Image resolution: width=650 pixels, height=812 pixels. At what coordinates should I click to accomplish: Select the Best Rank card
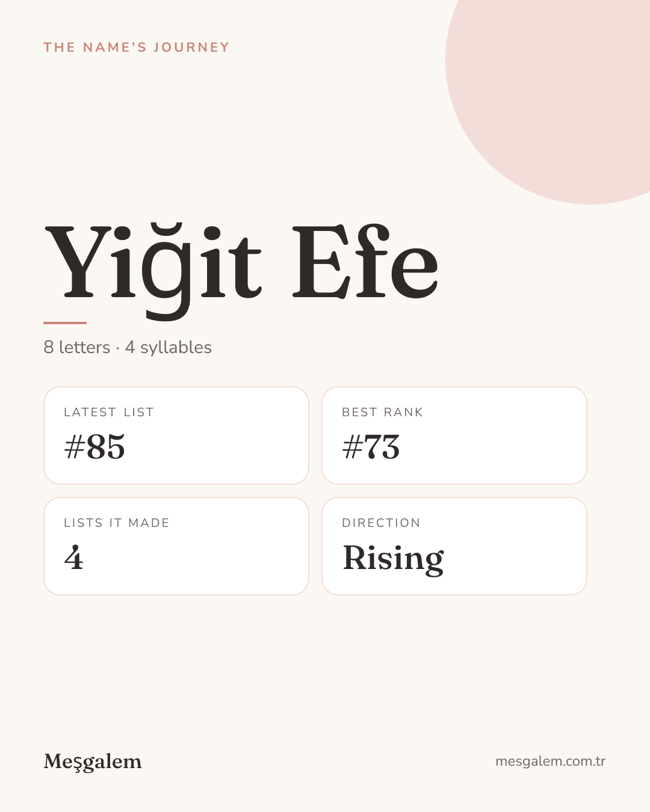click(x=454, y=435)
